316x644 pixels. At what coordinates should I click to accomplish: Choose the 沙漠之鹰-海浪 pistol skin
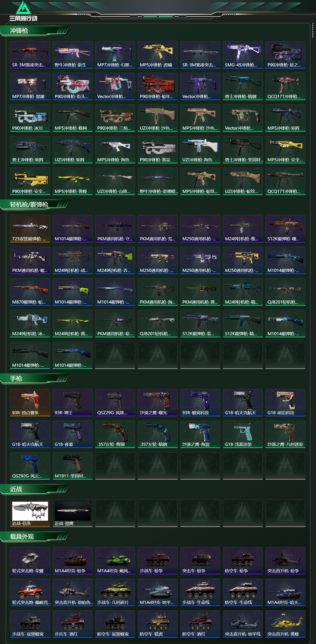[200, 434]
